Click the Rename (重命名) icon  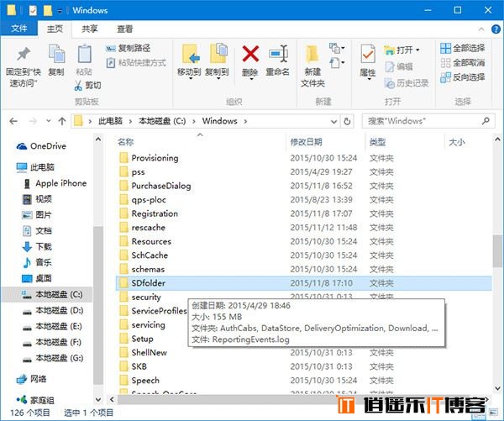[278, 54]
